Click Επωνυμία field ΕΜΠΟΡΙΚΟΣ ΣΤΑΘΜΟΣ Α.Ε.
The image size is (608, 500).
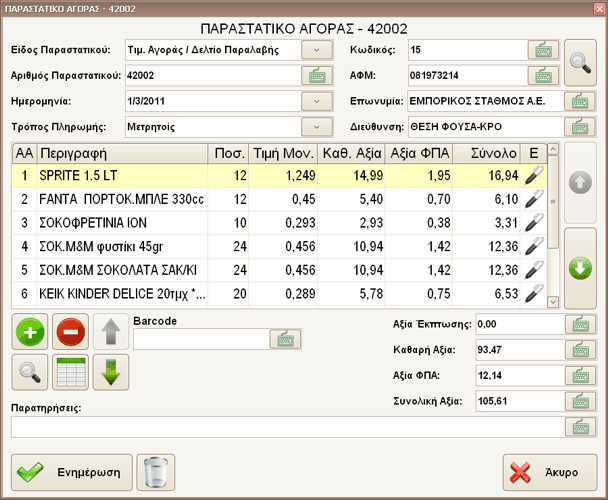(486, 101)
